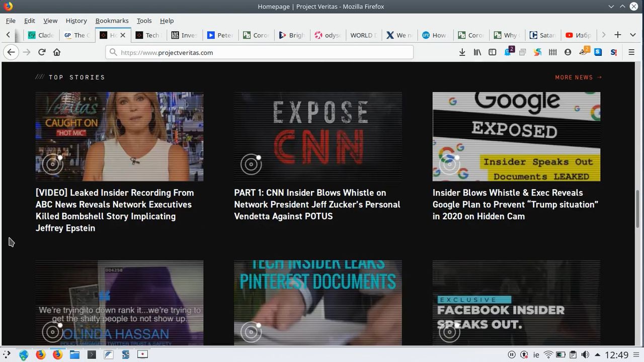Open the Library bookmarks icon

point(477,52)
